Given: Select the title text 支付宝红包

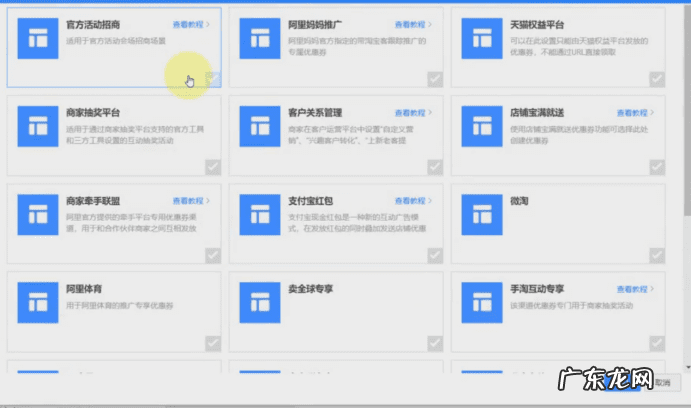Looking at the screenshot, I should pos(311,201).
